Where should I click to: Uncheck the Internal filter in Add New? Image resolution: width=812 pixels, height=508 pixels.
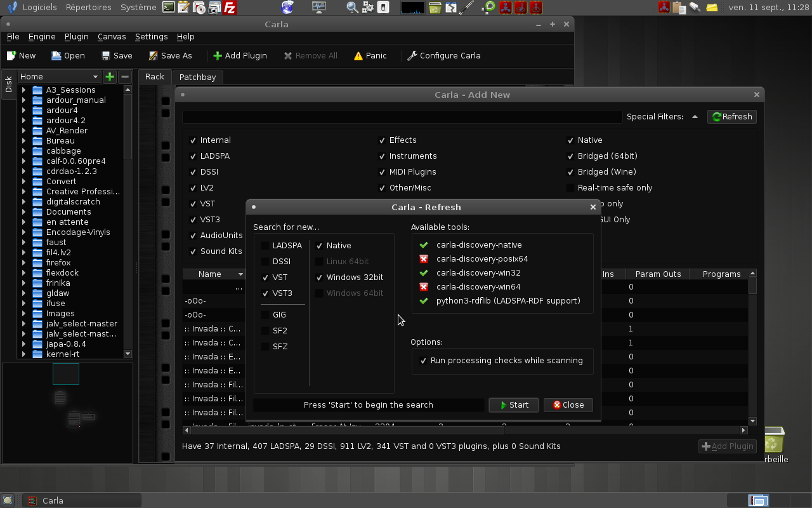tap(193, 140)
